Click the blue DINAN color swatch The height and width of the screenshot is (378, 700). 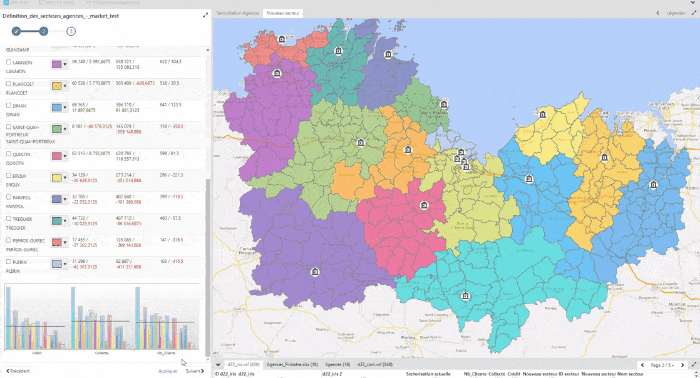pyautogui.click(x=57, y=108)
